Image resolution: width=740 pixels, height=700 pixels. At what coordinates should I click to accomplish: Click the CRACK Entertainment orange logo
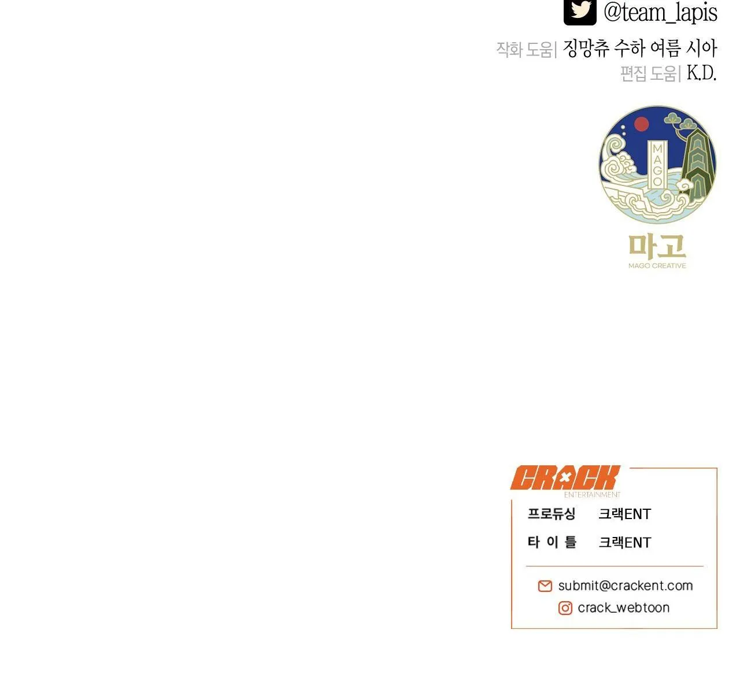(x=565, y=481)
